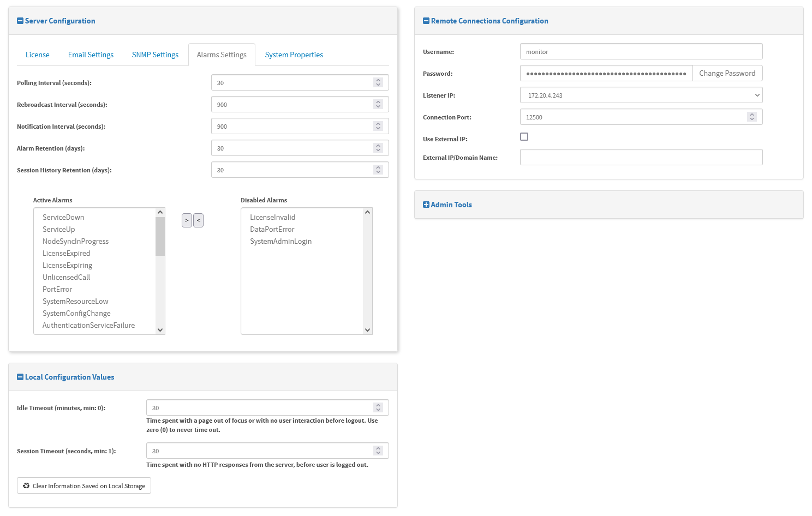The width and height of the screenshot is (812, 516).
Task: Open the Listener IP dropdown
Action: 641,95
